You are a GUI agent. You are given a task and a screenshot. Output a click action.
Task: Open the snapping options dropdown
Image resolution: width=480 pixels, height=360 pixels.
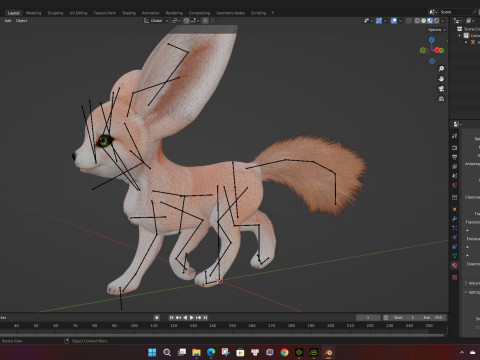coord(196,21)
